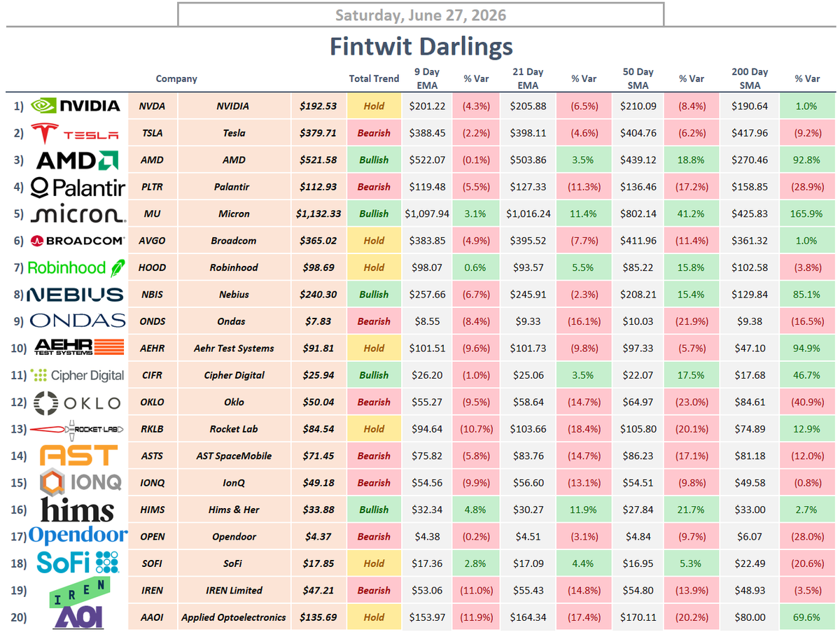
Task: Click the Broadcom logo
Action: (78, 241)
